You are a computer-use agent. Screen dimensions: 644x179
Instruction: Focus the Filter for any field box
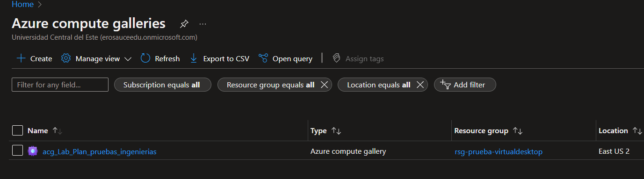pos(60,85)
